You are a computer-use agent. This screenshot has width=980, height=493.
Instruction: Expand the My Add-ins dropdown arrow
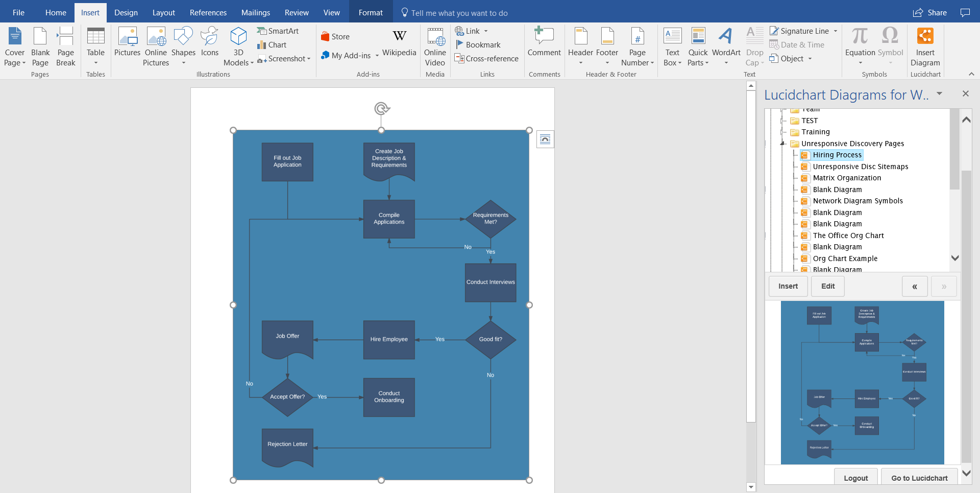point(377,56)
